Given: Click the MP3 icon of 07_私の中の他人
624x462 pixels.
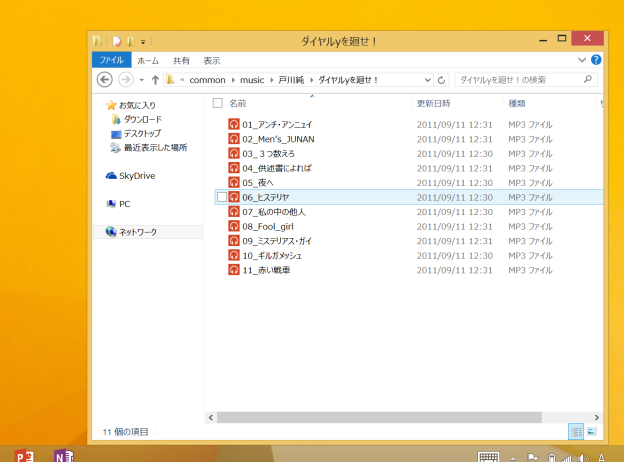Looking at the screenshot, I should pos(234,212).
